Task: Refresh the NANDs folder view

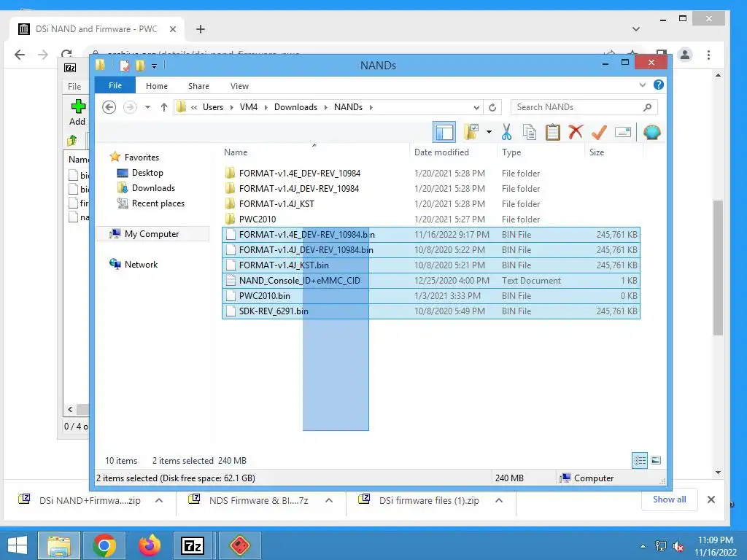Action: point(492,107)
